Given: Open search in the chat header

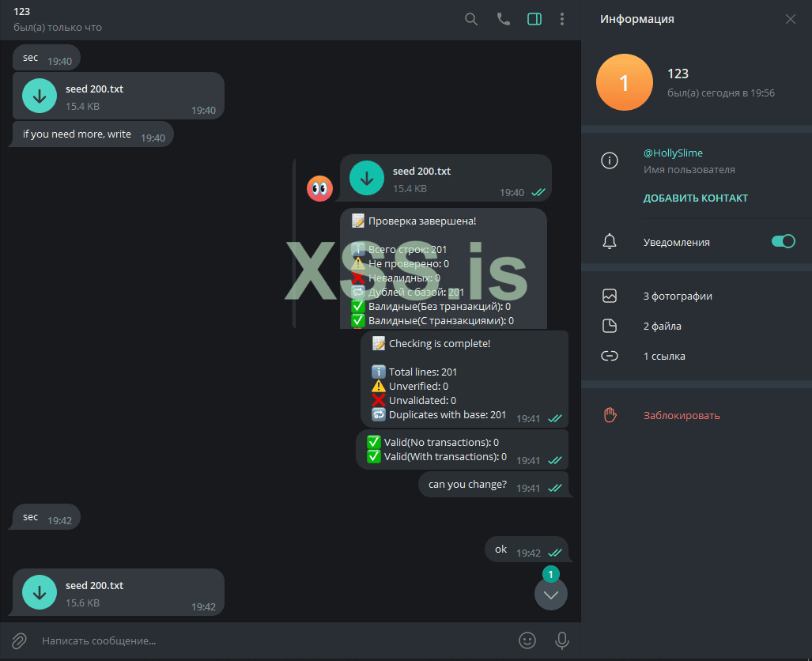Looking at the screenshot, I should coord(470,19).
